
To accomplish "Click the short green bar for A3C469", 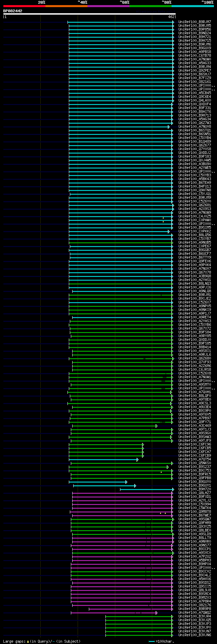I will [115, 426].
